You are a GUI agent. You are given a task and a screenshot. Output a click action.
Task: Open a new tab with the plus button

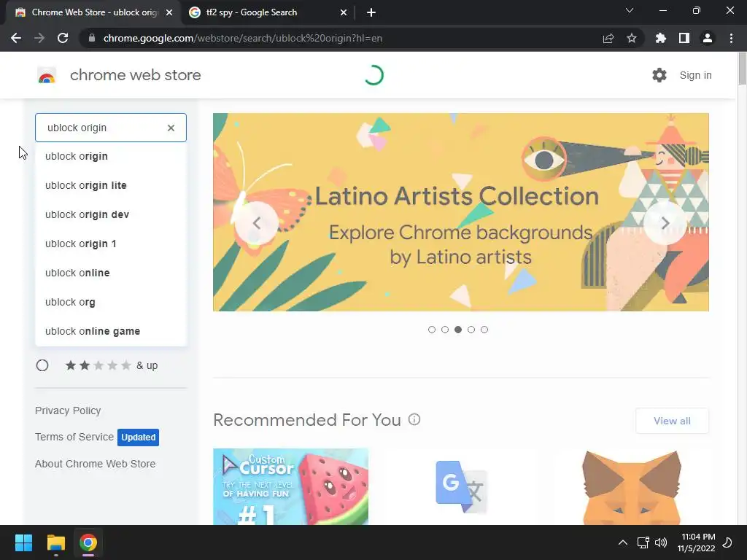[371, 12]
